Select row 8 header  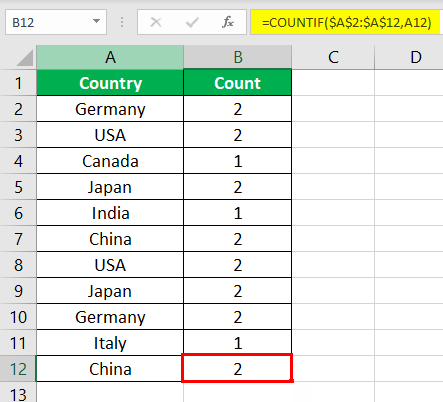click(18, 265)
